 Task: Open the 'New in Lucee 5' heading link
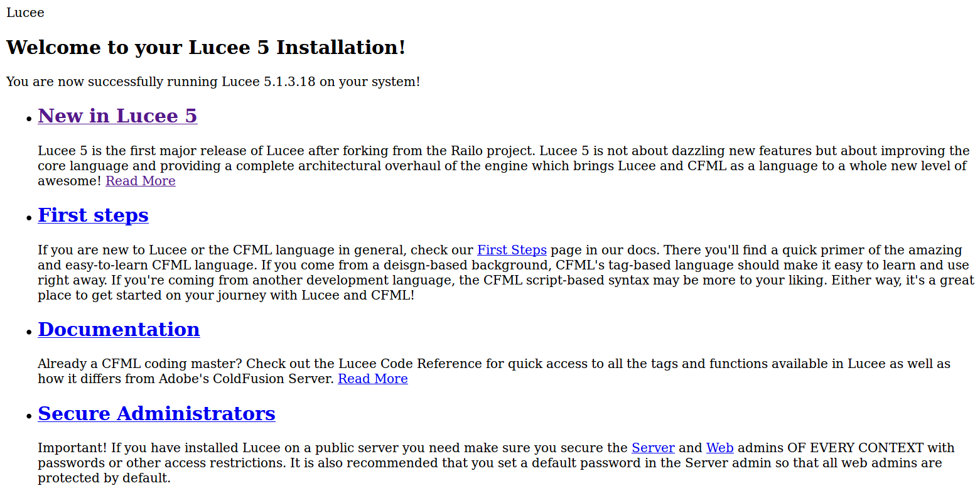pyautogui.click(x=117, y=116)
